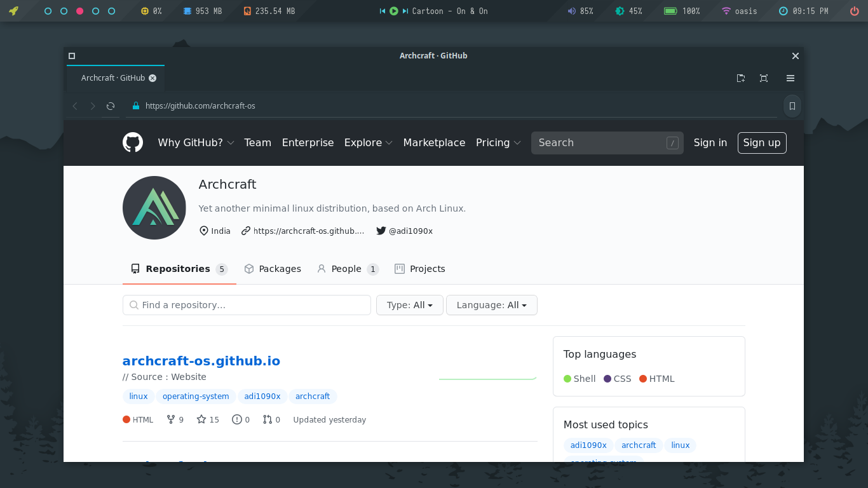Click the archcraft tag under repository description
868x488 pixels.
[x=313, y=396]
